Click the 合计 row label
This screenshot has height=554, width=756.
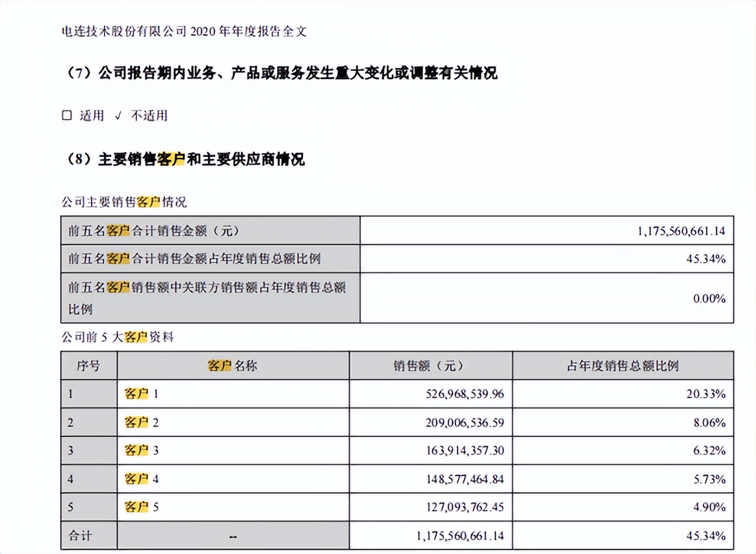tap(80, 536)
